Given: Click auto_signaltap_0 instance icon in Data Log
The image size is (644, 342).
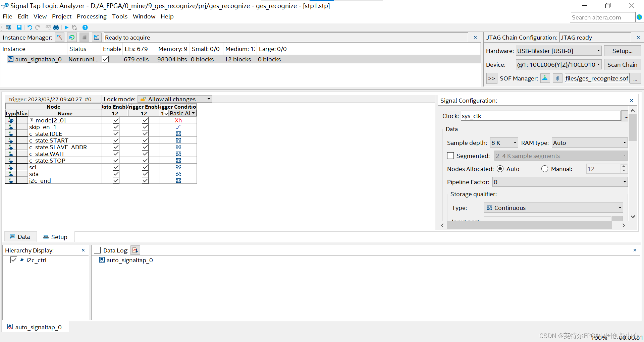Looking at the screenshot, I should pos(102,260).
